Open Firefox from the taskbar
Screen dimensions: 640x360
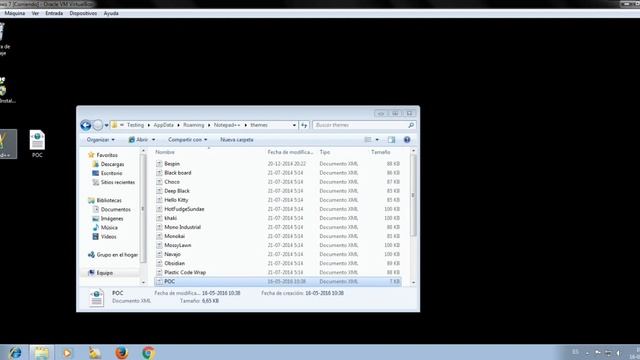tap(121, 352)
